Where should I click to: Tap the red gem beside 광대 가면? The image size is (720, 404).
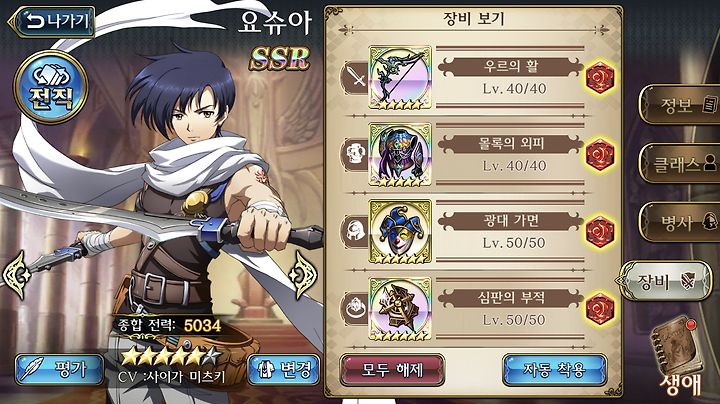[x=600, y=232]
